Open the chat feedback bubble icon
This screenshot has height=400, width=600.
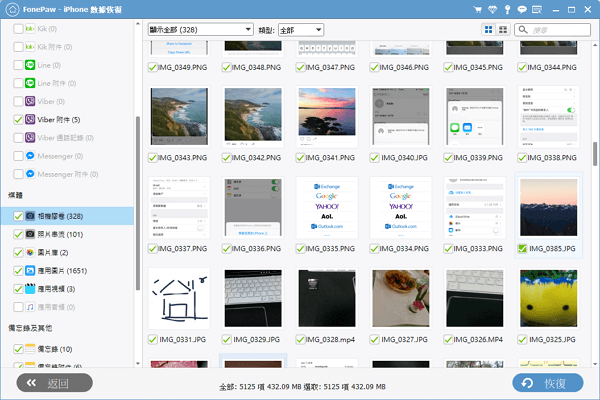tap(522, 10)
